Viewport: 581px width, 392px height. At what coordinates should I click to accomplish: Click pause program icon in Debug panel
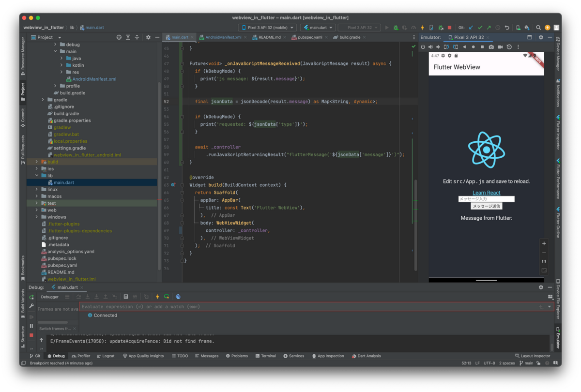[31, 326]
